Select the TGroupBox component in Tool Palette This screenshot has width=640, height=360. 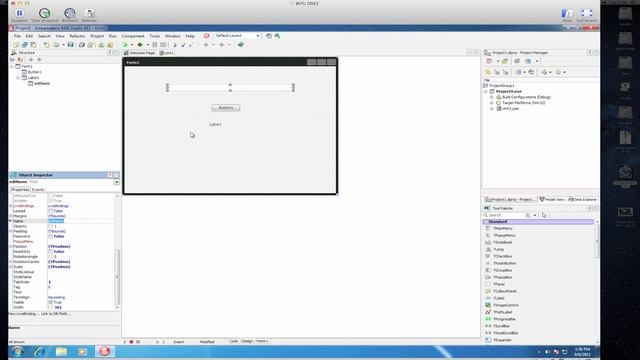[x=502, y=270]
